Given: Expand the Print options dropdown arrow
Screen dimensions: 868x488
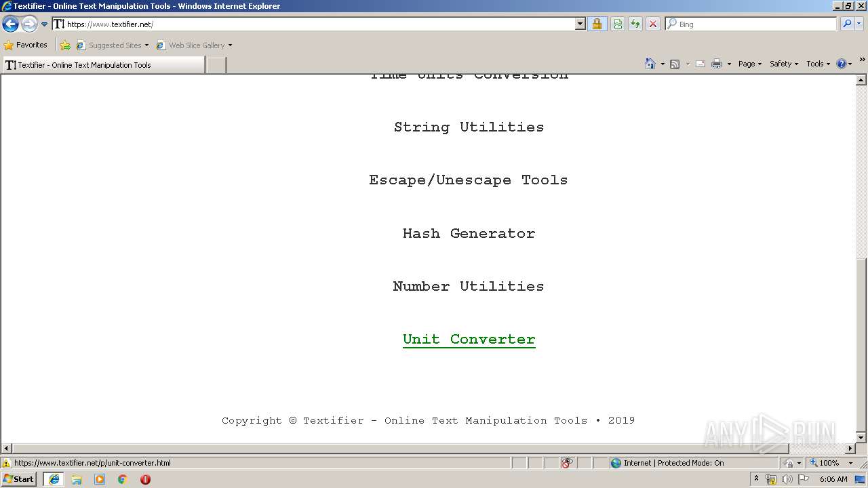Looking at the screenshot, I should pyautogui.click(x=729, y=64).
